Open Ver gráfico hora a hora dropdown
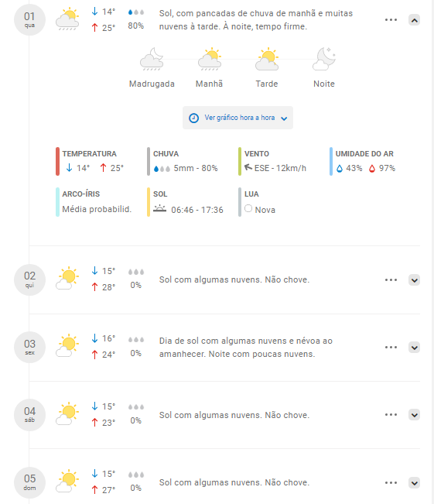 238,118
